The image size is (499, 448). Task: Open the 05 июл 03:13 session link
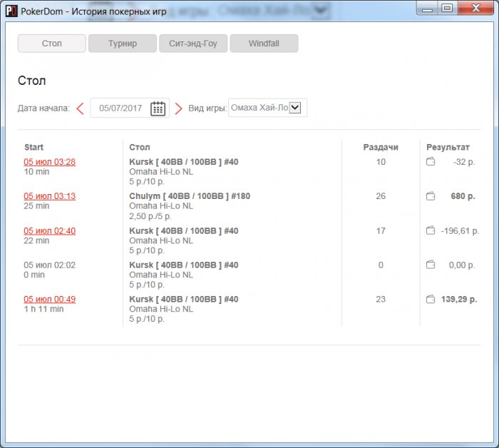click(50, 196)
